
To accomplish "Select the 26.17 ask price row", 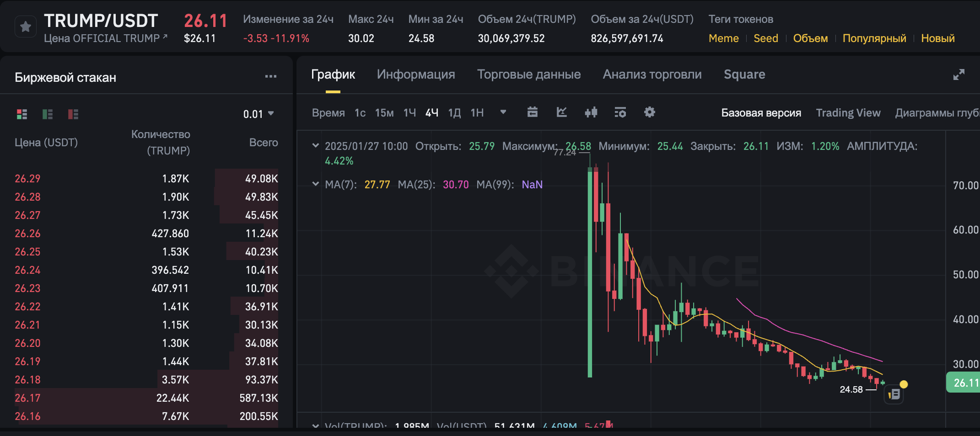I will pos(146,398).
